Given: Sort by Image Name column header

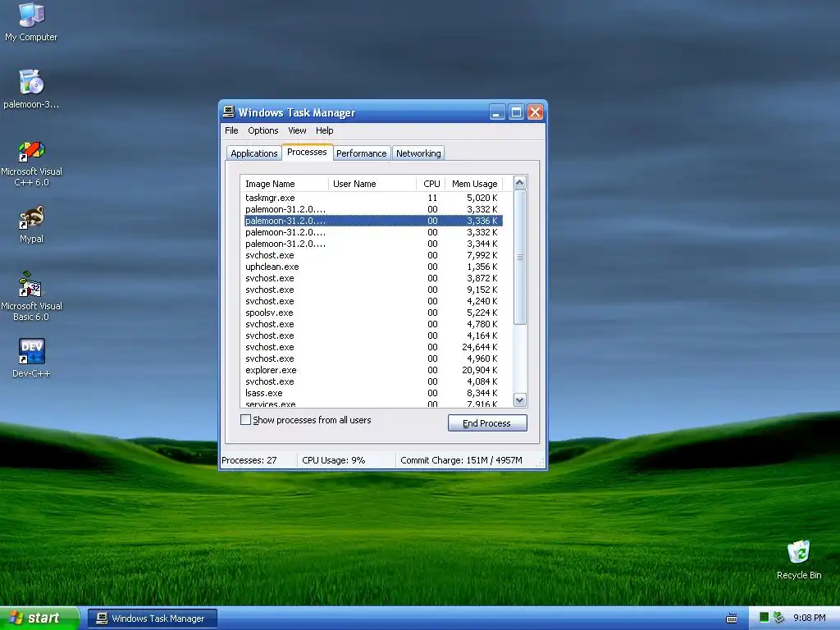Looking at the screenshot, I should coord(285,184).
